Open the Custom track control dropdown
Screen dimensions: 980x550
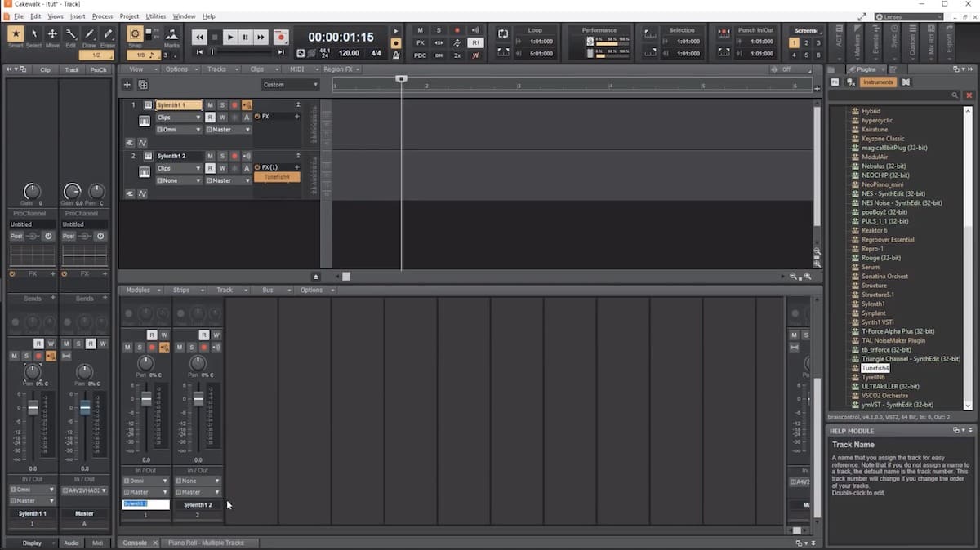point(291,85)
